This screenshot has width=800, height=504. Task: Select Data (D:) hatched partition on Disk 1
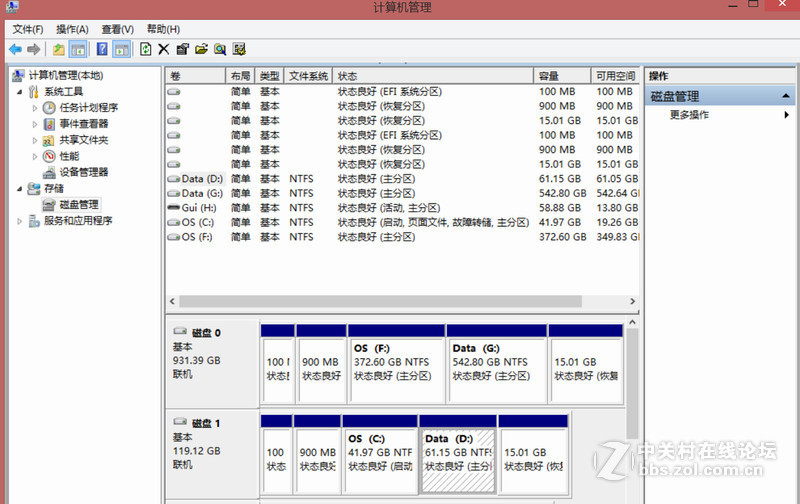[458, 454]
